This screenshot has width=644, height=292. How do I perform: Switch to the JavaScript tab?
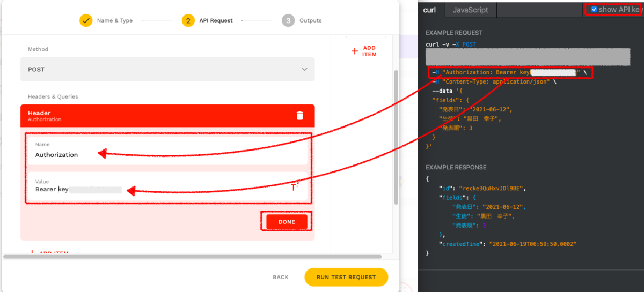point(470,10)
